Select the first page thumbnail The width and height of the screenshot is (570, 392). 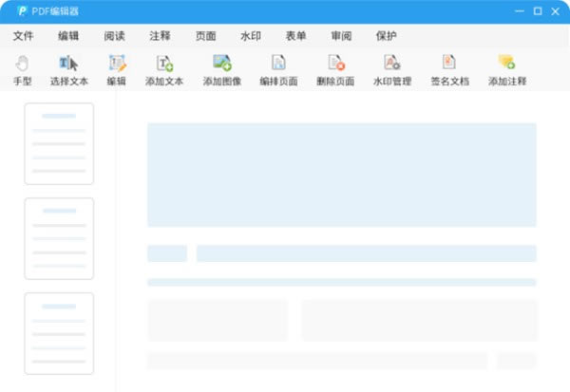pyautogui.click(x=59, y=144)
